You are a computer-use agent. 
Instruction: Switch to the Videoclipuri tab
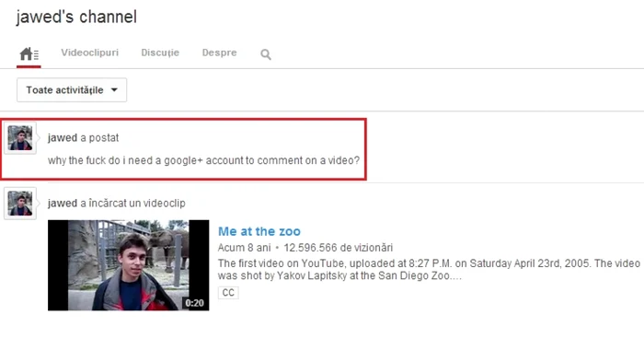tap(89, 52)
